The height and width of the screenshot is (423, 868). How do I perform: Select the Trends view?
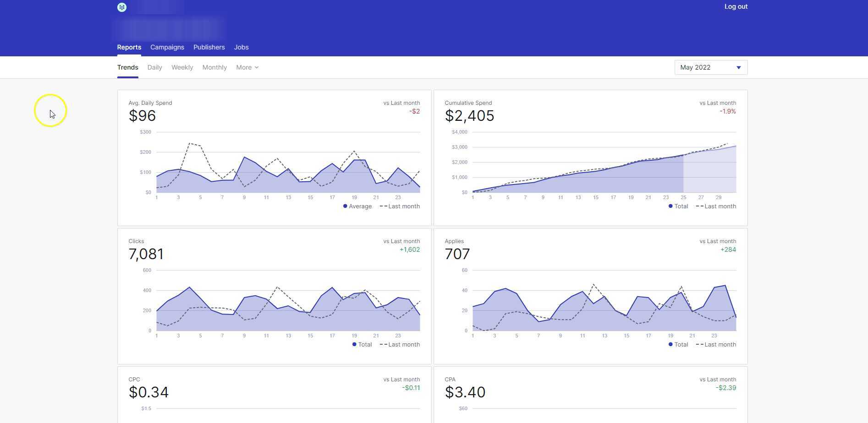pyautogui.click(x=127, y=67)
